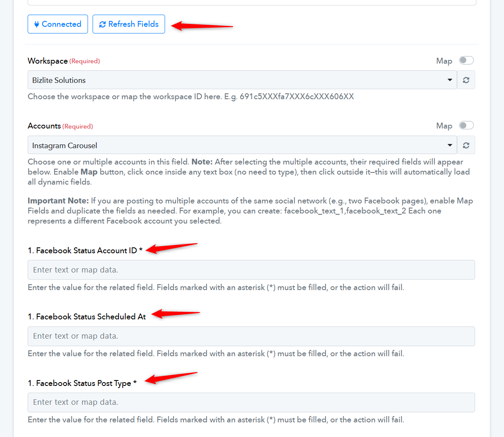This screenshot has height=437, width=504.
Task: Enable the Map toggle for Workspace
Action: [x=466, y=60]
